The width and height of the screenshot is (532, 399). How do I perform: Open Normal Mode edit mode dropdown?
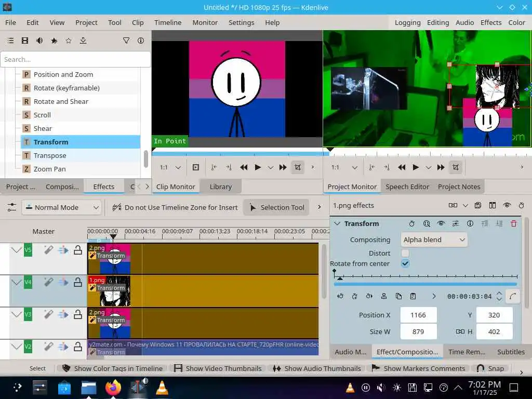(x=61, y=207)
